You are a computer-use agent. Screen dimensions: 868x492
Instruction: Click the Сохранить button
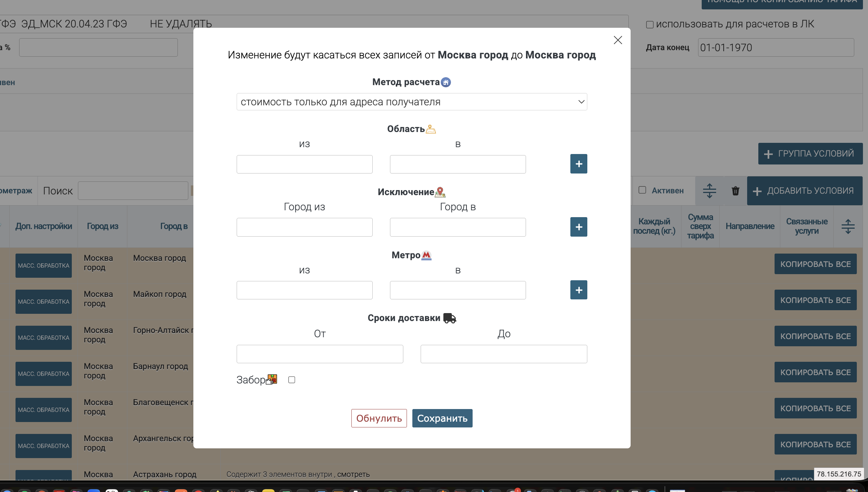click(442, 418)
